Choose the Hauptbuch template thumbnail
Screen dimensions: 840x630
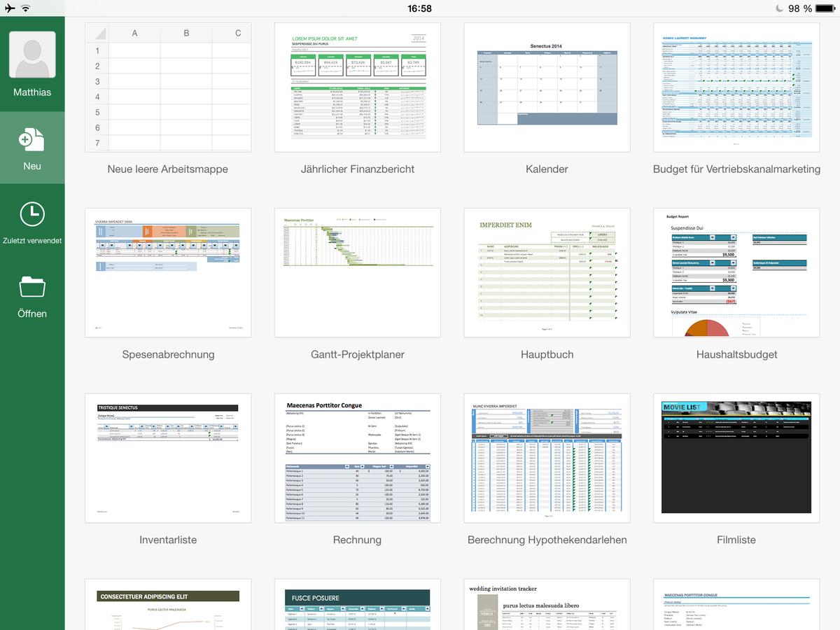coord(547,273)
